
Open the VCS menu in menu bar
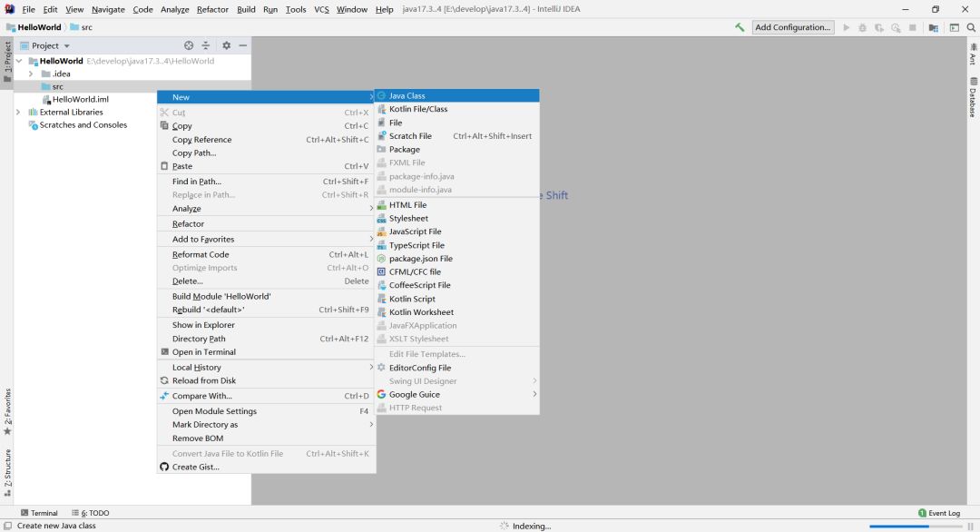click(x=321, y=9)
